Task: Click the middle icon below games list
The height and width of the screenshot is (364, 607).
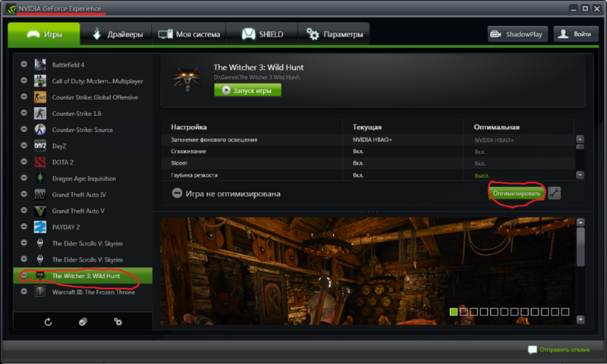Action: coord(83,322)
